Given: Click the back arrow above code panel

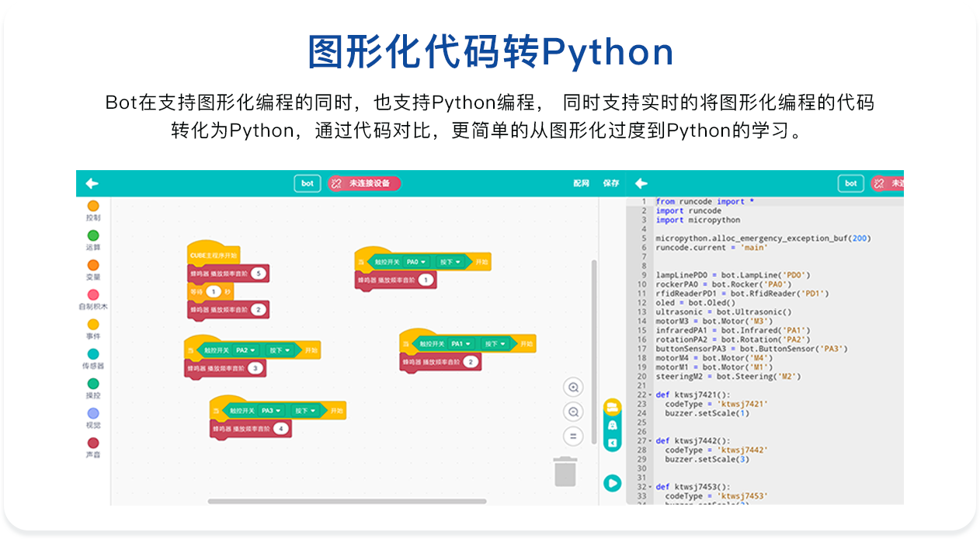Looking at the screenshot, I should 641,183.
